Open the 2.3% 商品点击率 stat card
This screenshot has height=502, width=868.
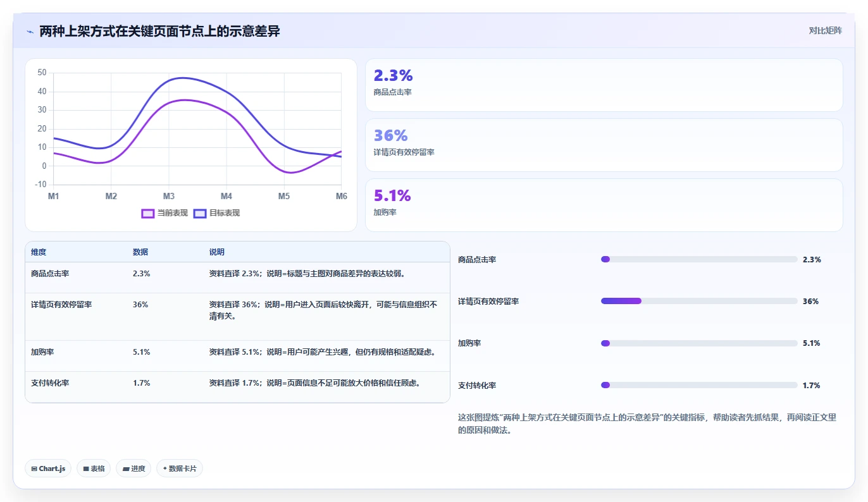[x=604, y=85]
